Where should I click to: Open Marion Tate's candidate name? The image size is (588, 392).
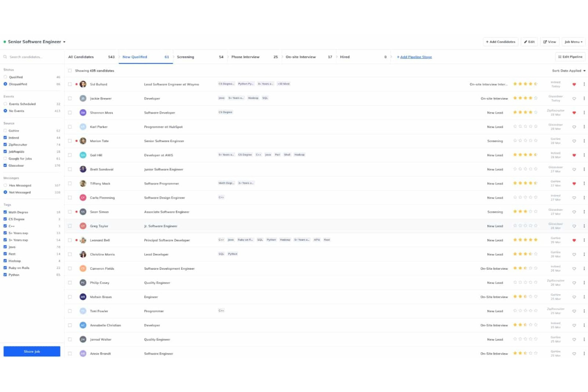(99, 141)
